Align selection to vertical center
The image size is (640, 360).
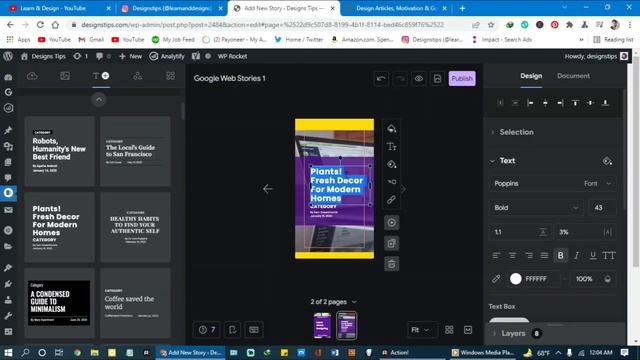pyautogui.click(x=590, y=103)
